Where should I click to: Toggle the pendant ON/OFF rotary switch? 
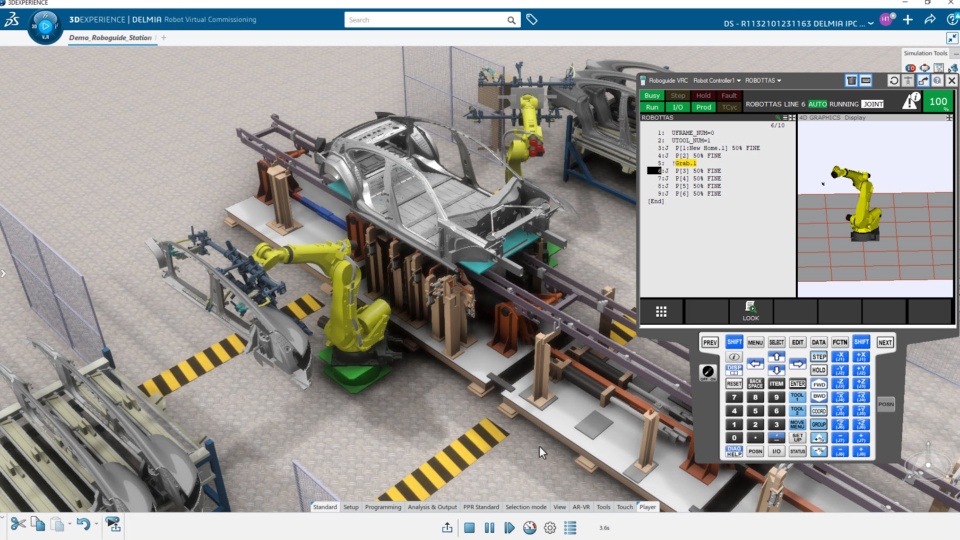tap(708, 373)
